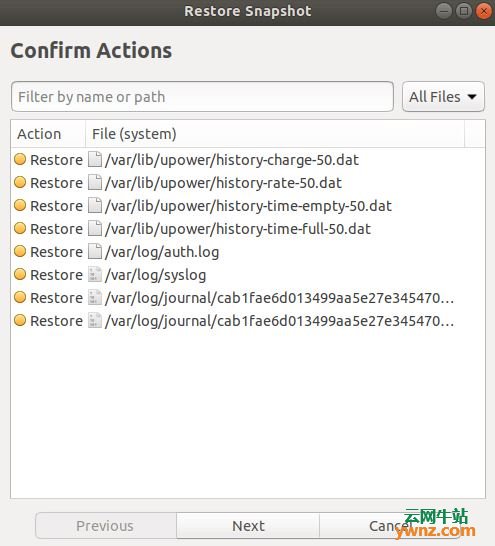Select the first /var/log/journal entry

[x=248, y=298]
